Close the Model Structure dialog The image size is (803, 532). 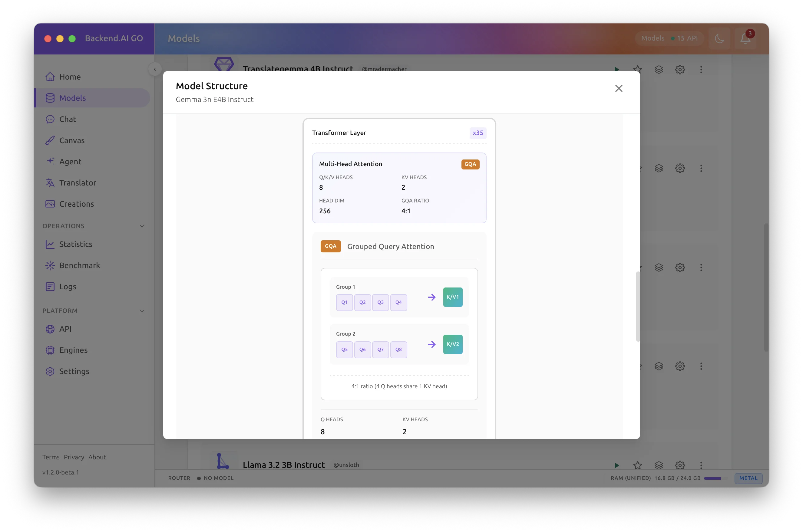(x=618, y=88)
